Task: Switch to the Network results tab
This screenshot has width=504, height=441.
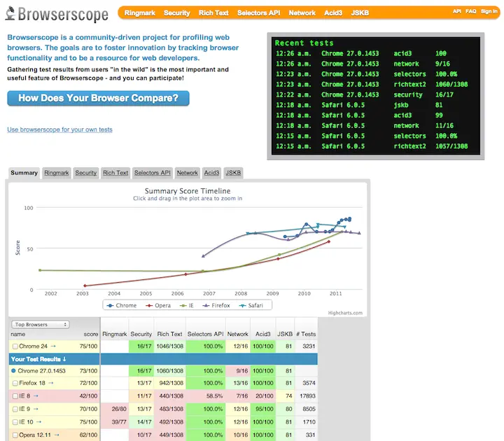Action: pyautogui.click(x=188, y=173)
